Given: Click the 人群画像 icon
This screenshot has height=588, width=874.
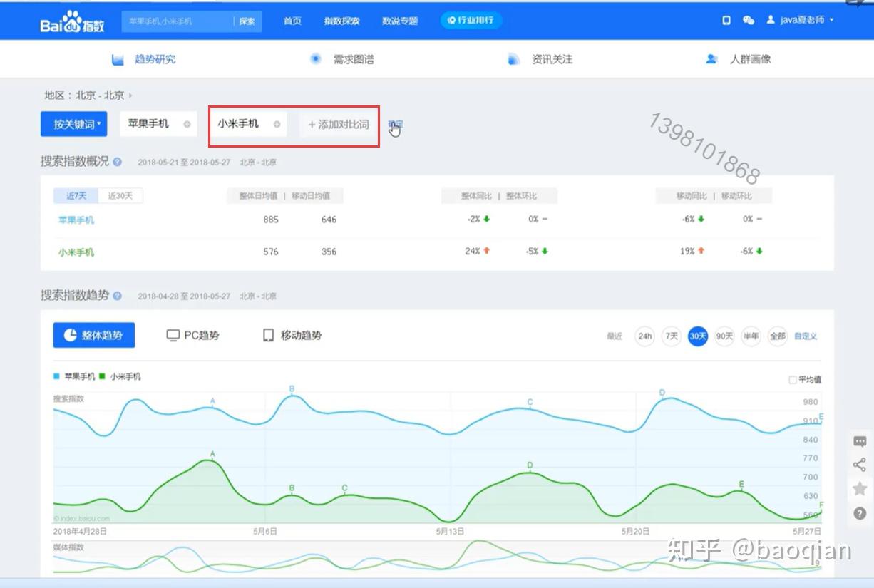Looking at the screenshot, I should click(x=711, y=60).
